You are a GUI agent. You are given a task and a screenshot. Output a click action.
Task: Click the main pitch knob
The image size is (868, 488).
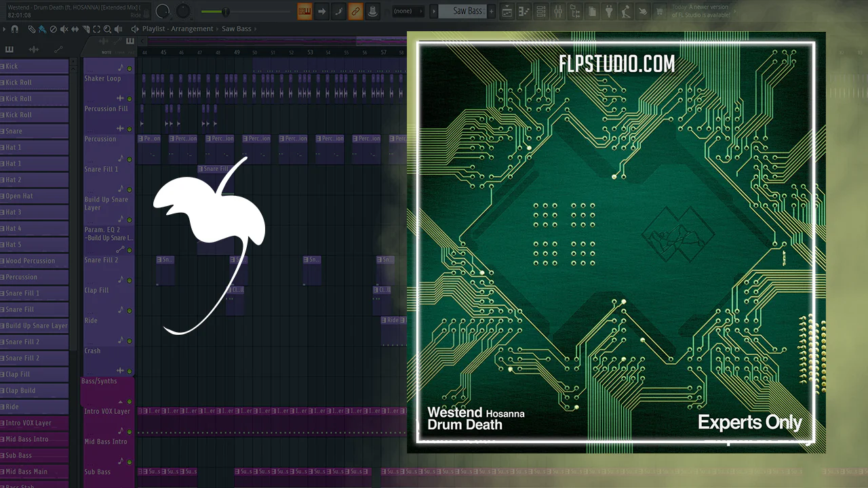pos(184,11)
